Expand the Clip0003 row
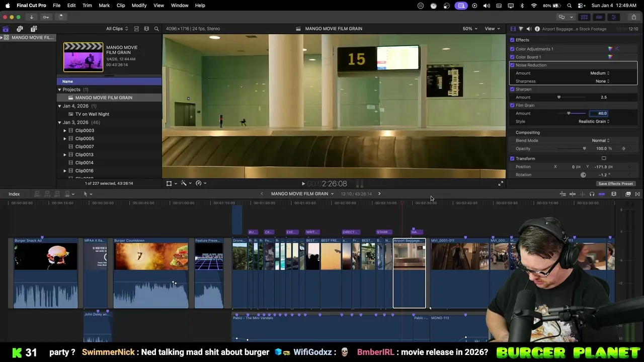Viewport: 644px width, 362px height. (65, 131)
